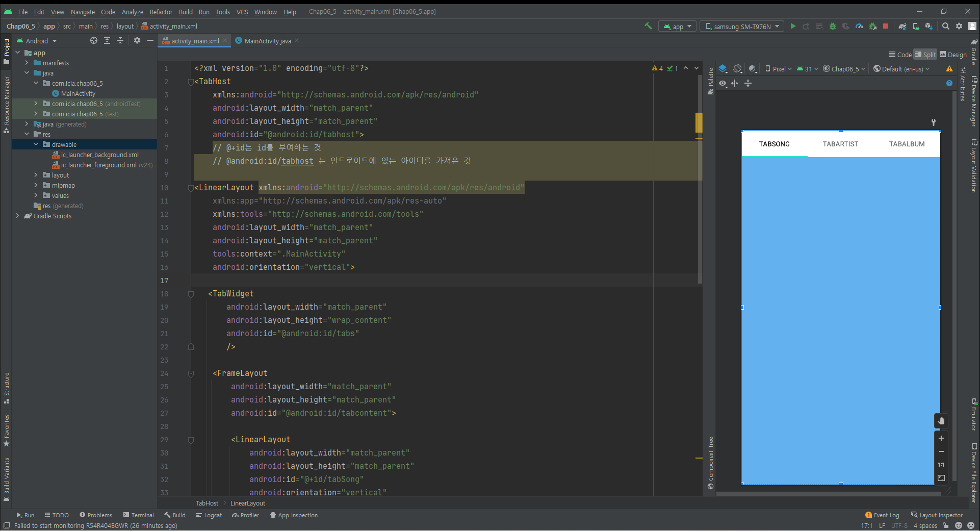Viewport: 980px width, 531px height.
Task: Switch editor to Design view
Action: [953, 55]
